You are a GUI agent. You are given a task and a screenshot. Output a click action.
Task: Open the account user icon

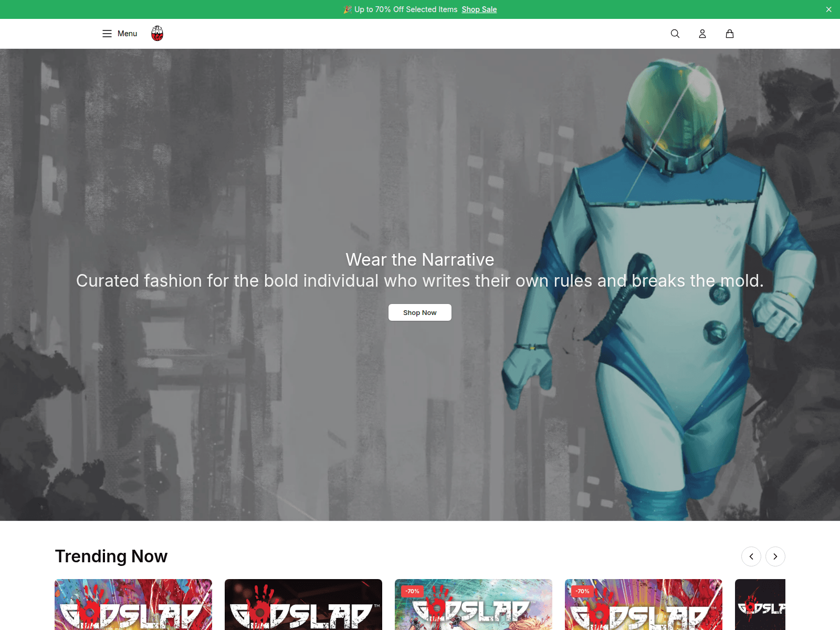click(702, 34)
